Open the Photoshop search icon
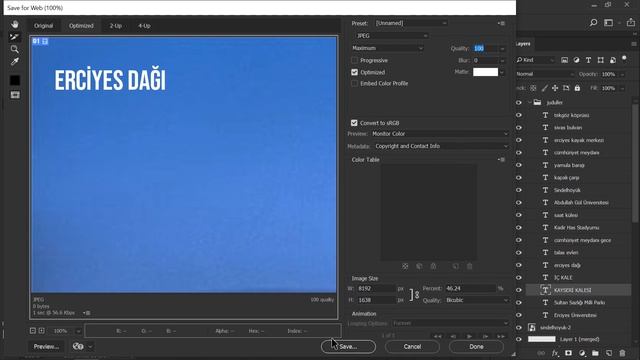This screenshot has height=360, width=640. (593, 23)
